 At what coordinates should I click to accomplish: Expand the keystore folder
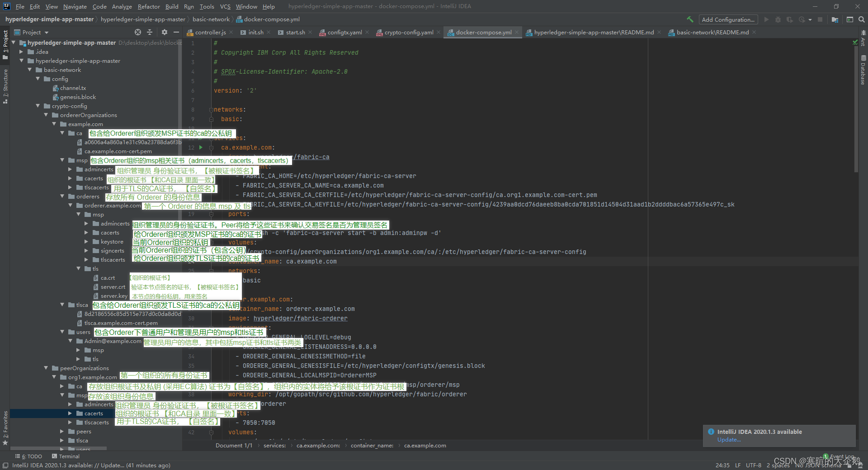click(86, 241)
